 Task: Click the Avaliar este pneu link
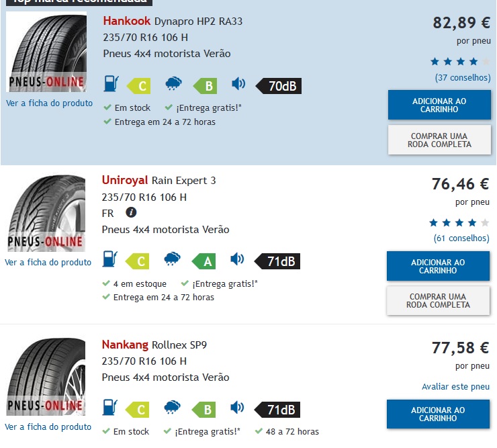coord(455,387)
